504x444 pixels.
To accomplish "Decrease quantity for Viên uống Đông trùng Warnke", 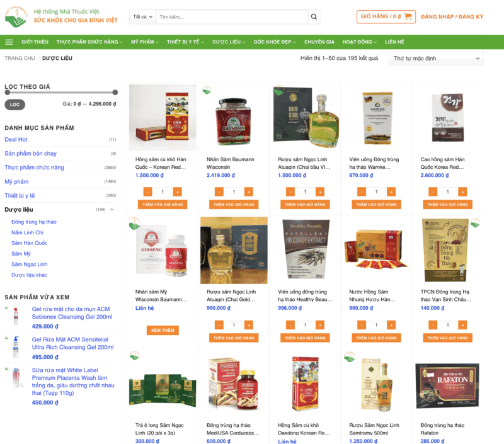I will (361, 192).
